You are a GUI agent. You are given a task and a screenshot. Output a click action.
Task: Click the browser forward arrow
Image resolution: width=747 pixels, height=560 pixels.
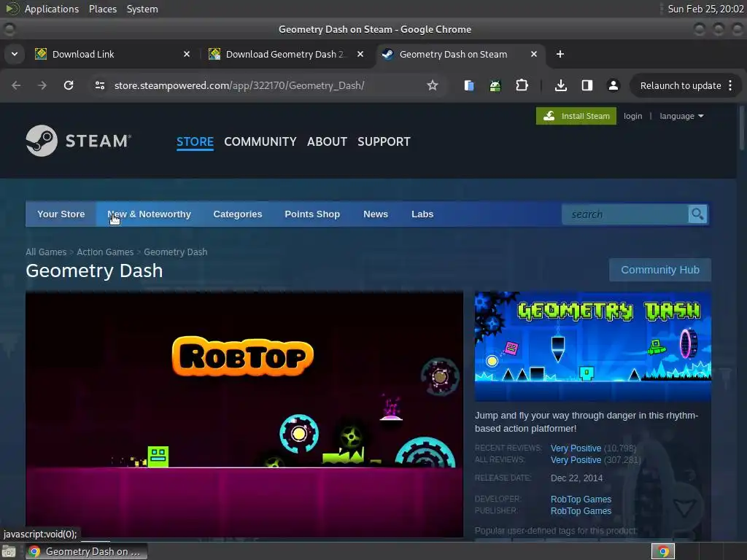click(x=42, y=85)
